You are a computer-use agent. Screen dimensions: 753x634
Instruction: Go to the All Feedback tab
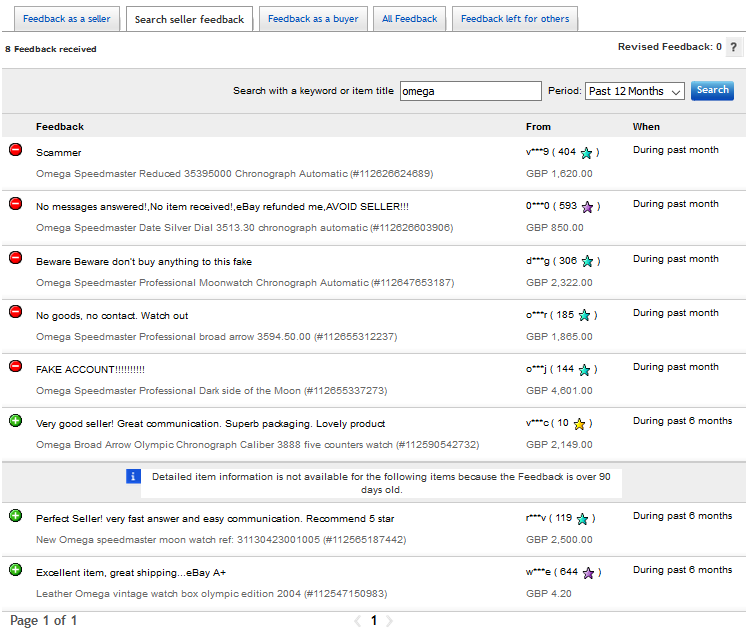click(410, 19)
